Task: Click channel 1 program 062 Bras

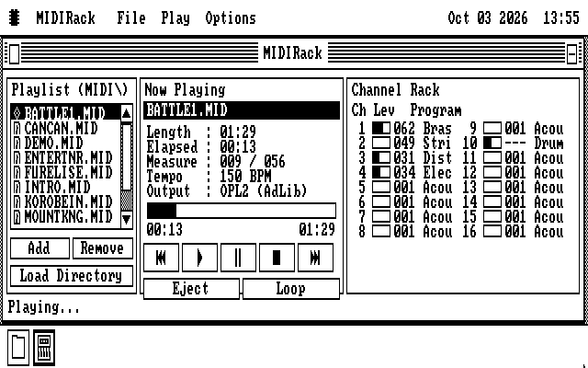Action: click(x=423, y=129)
